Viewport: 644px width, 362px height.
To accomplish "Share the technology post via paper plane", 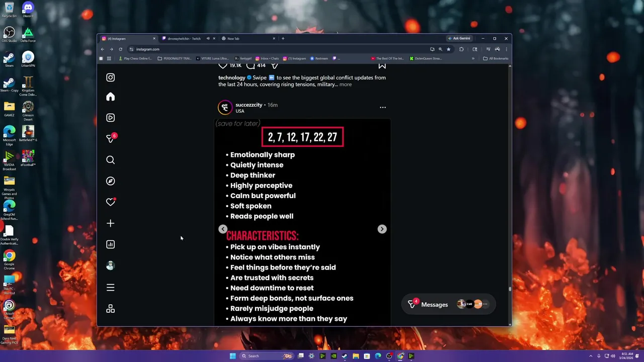I will pos(275,65).
